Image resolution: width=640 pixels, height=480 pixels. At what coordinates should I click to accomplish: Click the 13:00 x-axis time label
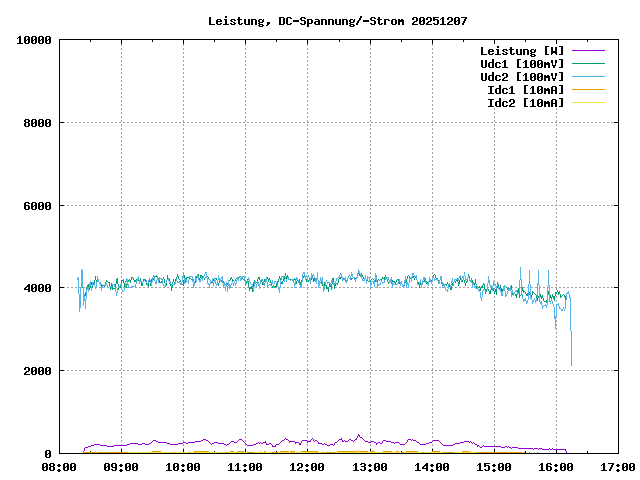[x=369, y=466]
